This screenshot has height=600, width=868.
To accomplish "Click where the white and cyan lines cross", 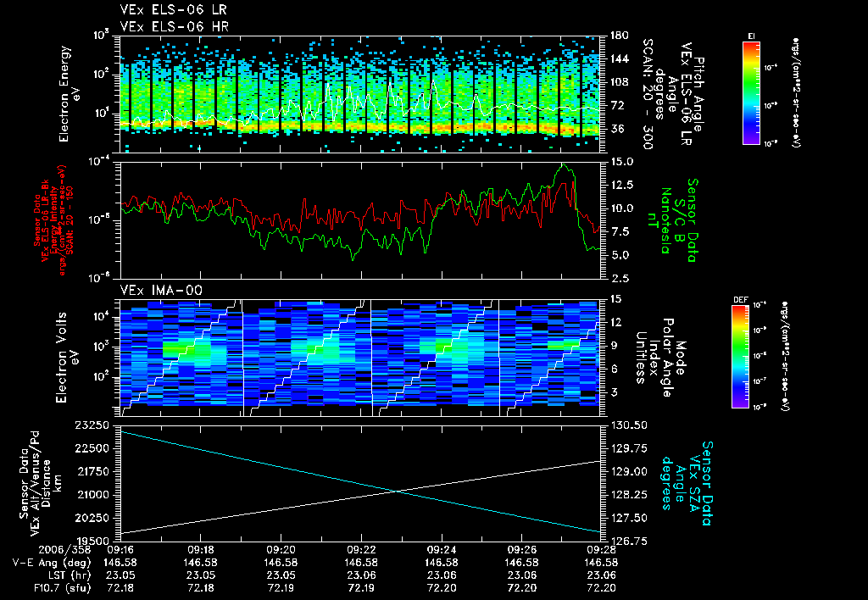I will 397,491.
